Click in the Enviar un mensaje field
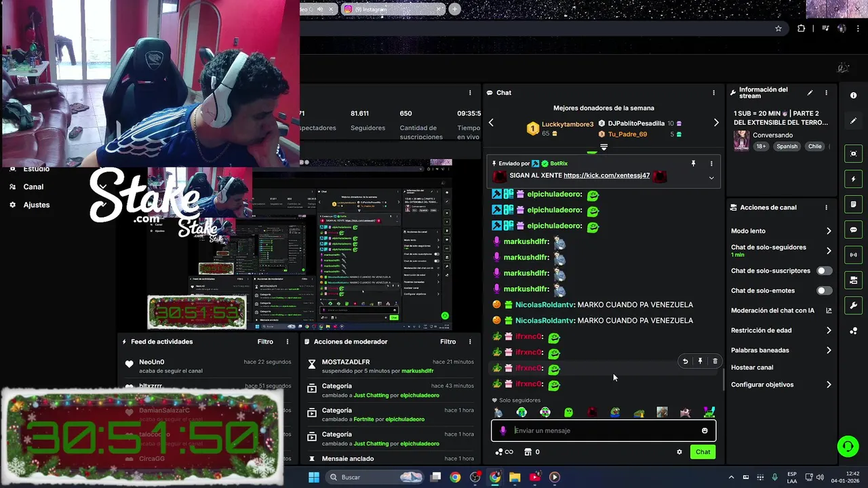This screenshot has width=868, height=488. (604, 430)
